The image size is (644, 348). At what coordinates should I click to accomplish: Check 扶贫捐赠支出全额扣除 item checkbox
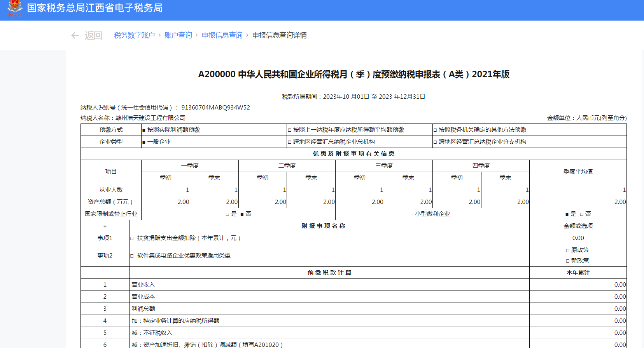pyautogui.click(x=132, y=238)
